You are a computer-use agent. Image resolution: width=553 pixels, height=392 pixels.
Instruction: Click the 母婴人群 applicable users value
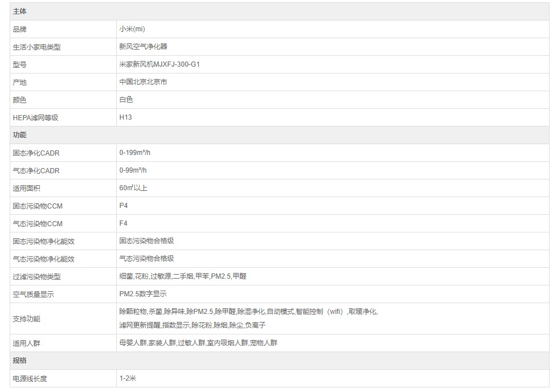pyautogui.click(x=133, y=343)
